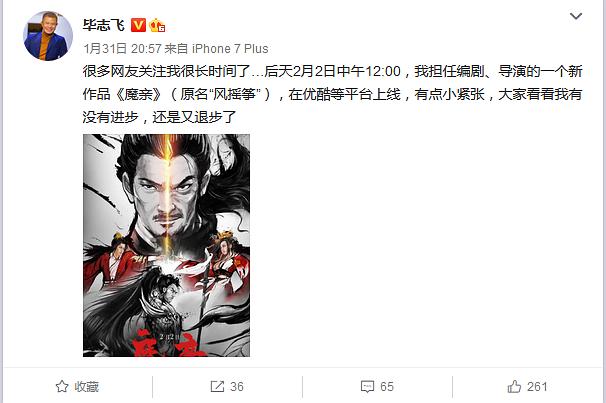Click the 261 likes count
This screenshot has height=403, width=606.
(537, 386)
